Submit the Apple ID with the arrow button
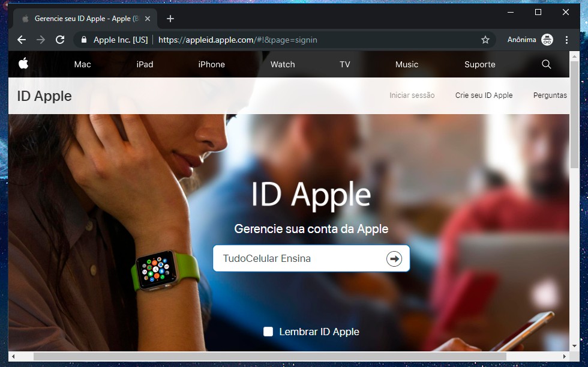 point(394,258)
